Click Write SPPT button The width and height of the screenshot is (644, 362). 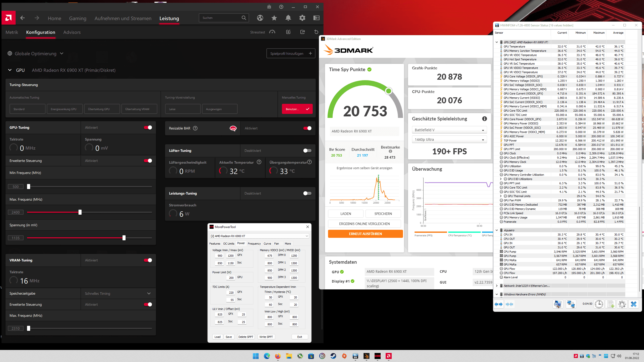(x=266, y=337)
